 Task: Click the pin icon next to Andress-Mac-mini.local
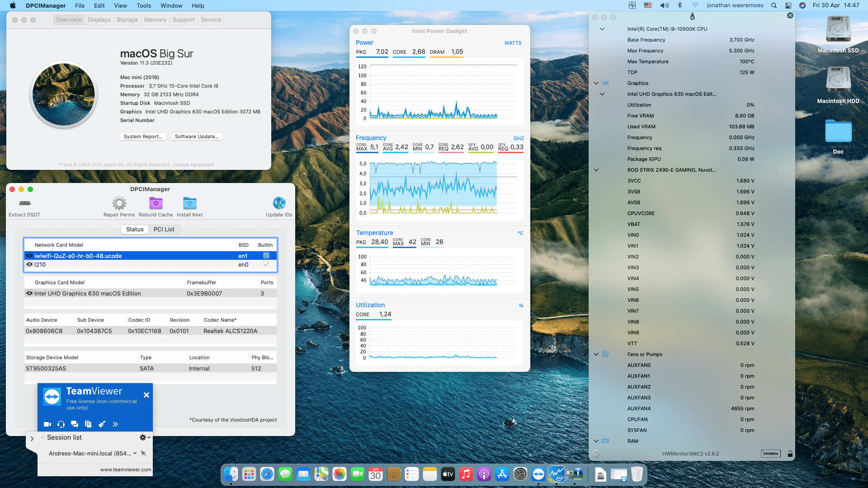coord(143,453)
